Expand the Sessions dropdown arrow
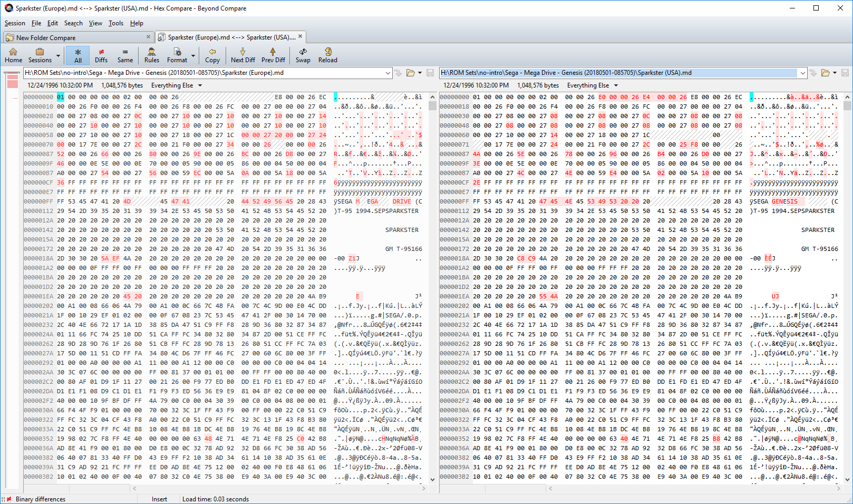This screenshot has width=853, height=504. coord(57,55)
